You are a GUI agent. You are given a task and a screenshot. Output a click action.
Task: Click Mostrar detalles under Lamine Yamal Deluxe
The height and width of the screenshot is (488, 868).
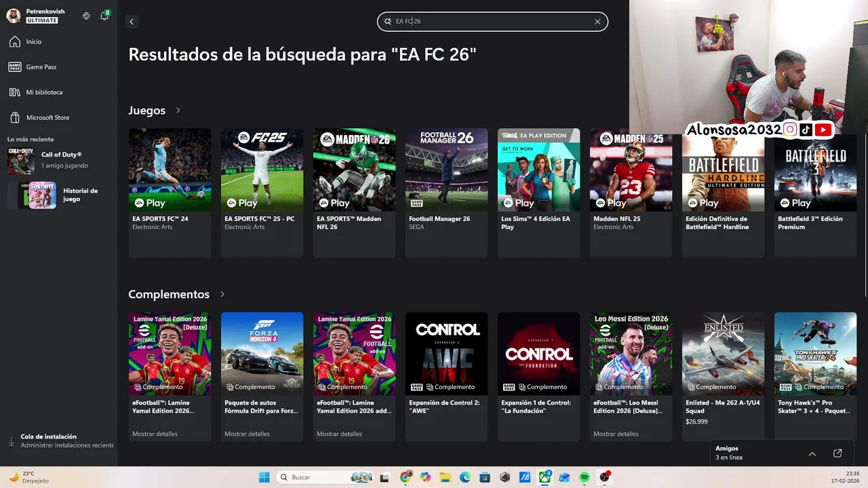155,434
